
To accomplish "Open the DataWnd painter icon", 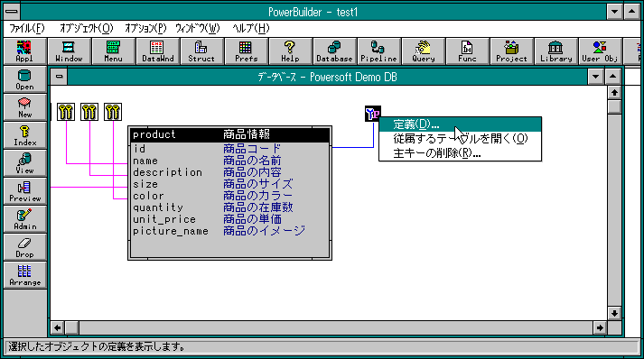I will [158, 51].
